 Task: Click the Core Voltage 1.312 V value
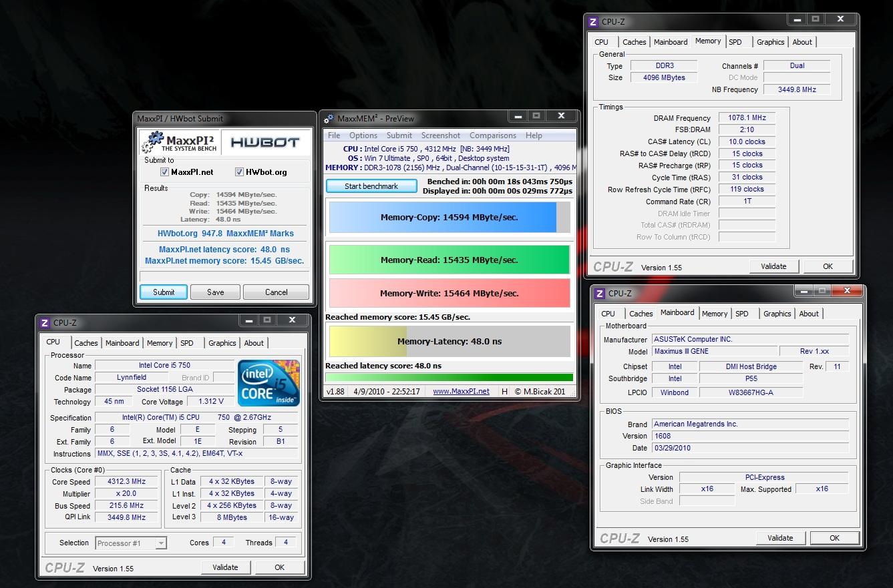(211, 402)
